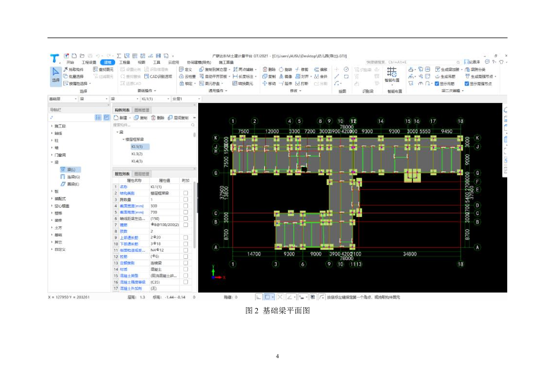Switch to the 工程量 ribbon tab
The image size is (555, 392).
click(124, 62)
